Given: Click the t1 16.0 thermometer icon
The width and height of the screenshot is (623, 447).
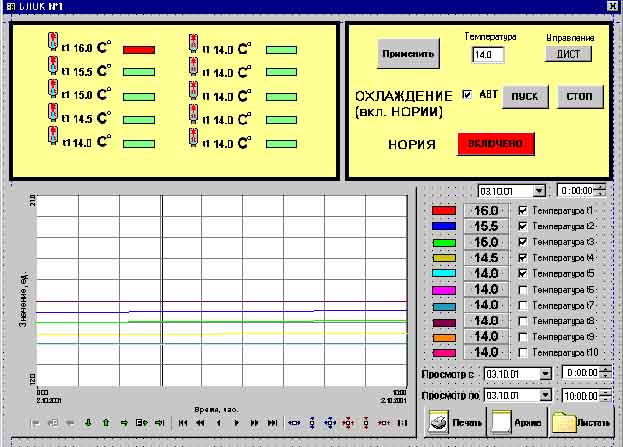Looking at the screenshot, I should [x=54, y=46].
